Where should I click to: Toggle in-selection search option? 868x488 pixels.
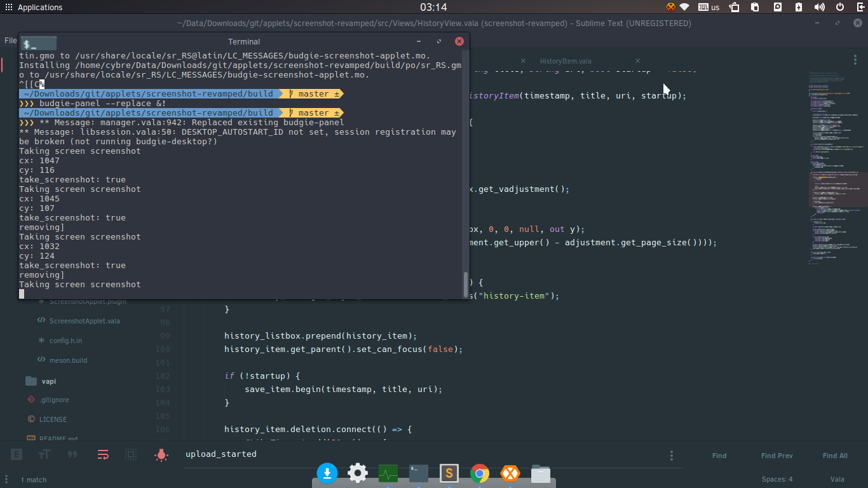131,455
